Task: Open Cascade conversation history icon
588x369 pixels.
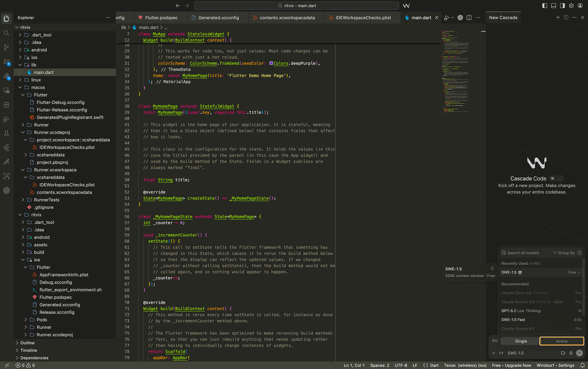Action: pos(566,18)
